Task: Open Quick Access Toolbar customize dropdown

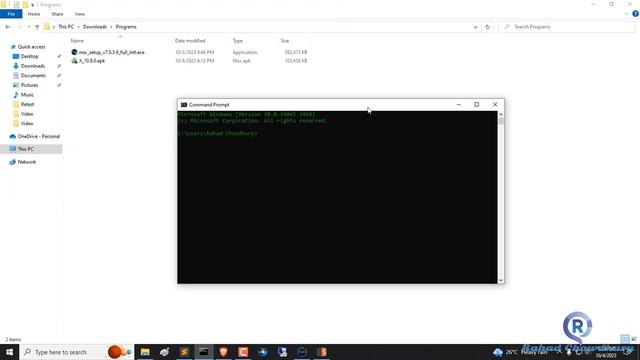Action: click(x=32, y=5)
